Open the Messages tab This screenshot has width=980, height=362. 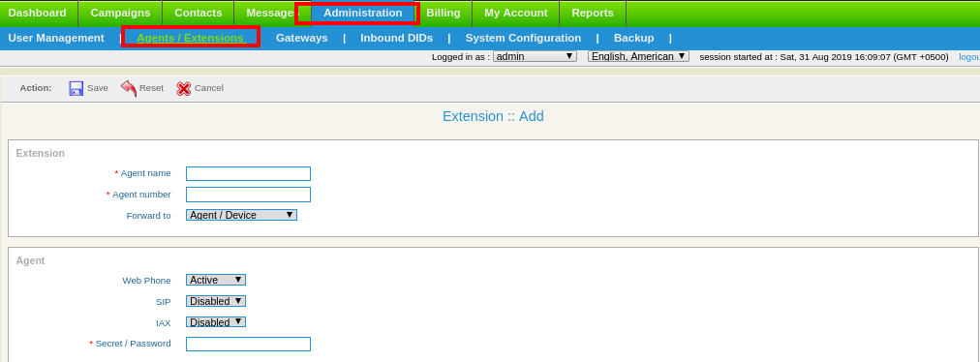pyautogui.click(x=272, y=14)
